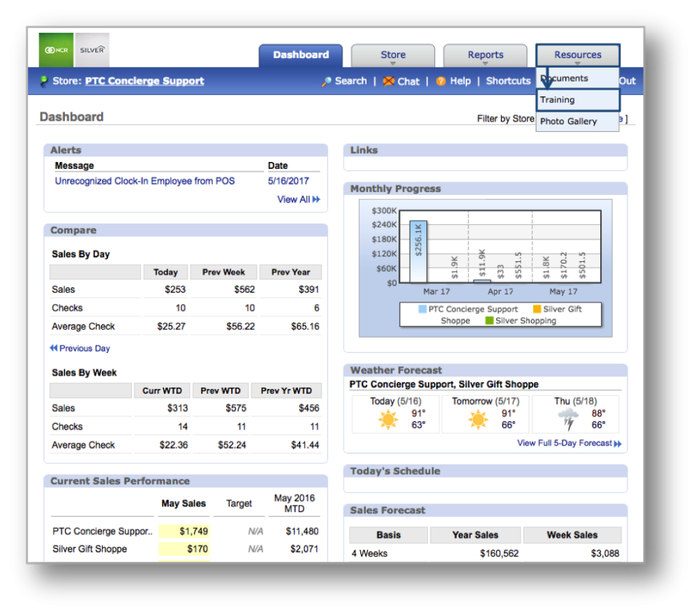Click the Prev WTD column header
Screen dimensions: 698x616
[x=221, y=390]
